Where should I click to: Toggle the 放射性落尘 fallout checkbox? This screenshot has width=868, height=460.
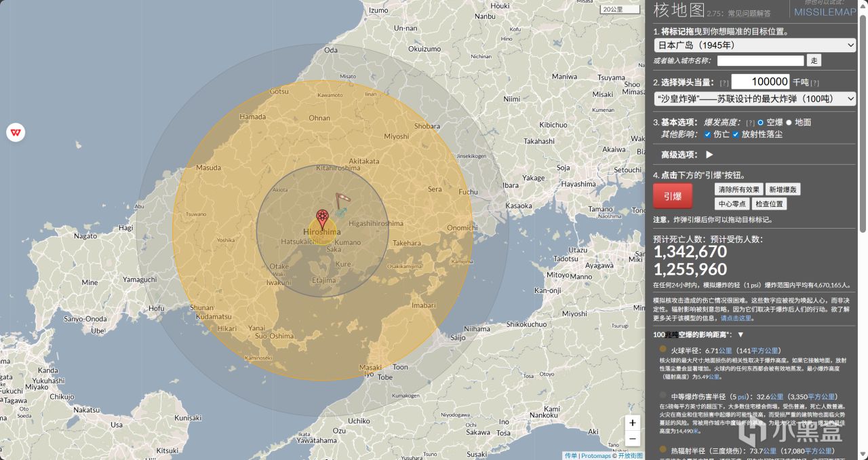click(x=736, y=134)
